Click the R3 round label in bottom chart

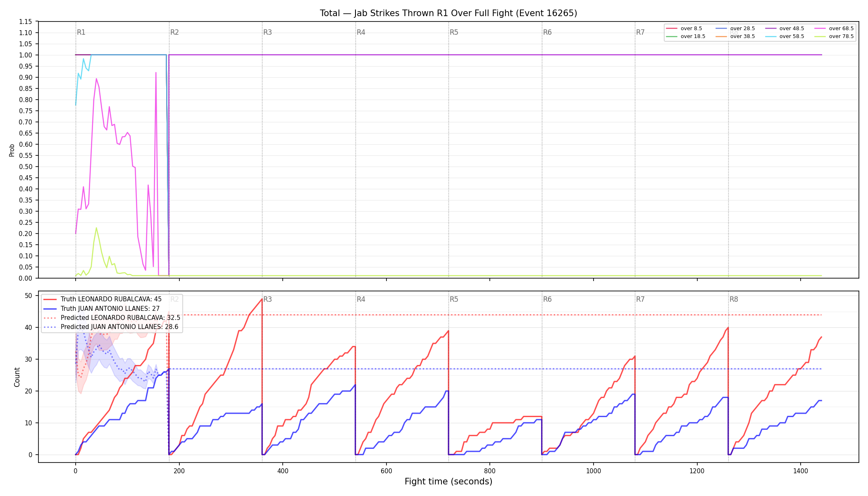coord(267,299)
